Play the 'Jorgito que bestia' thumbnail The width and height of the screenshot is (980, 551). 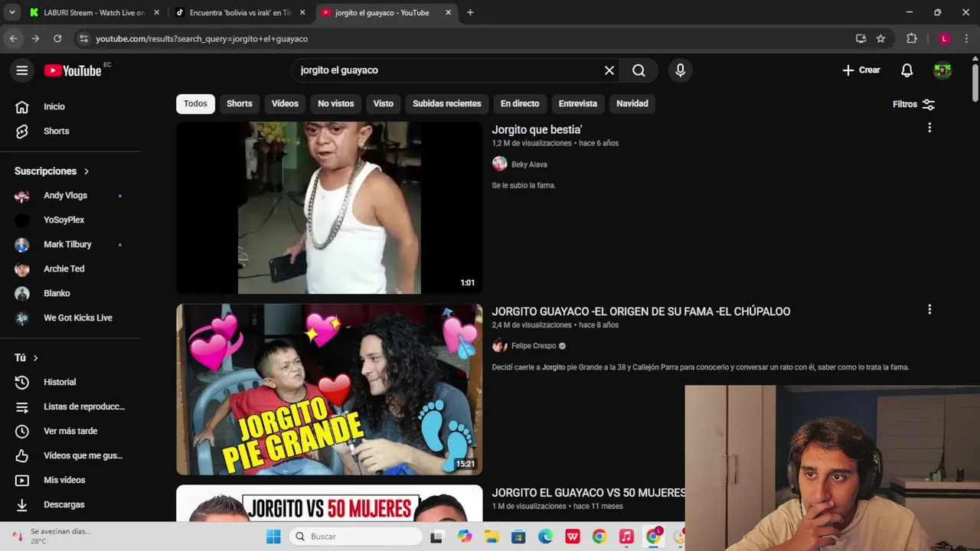tap(329, 207)
